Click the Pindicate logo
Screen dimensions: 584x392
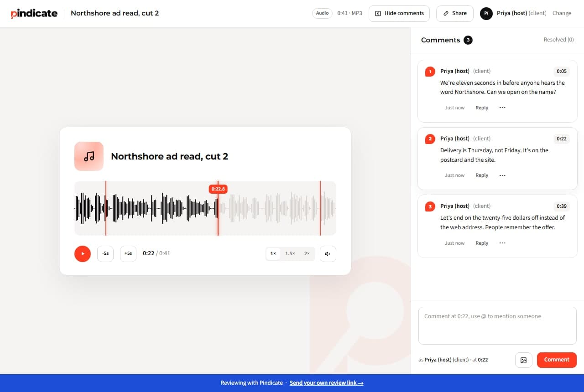click(34, 13)
